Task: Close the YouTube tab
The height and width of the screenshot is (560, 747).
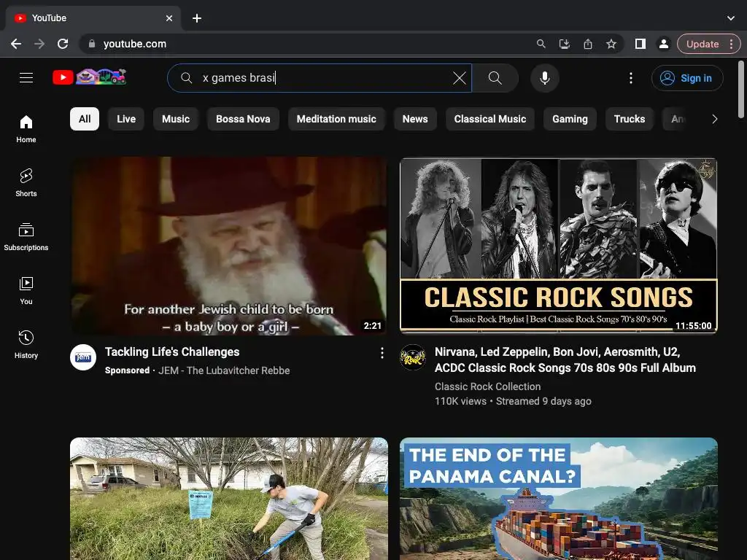Action: point(169,18)
